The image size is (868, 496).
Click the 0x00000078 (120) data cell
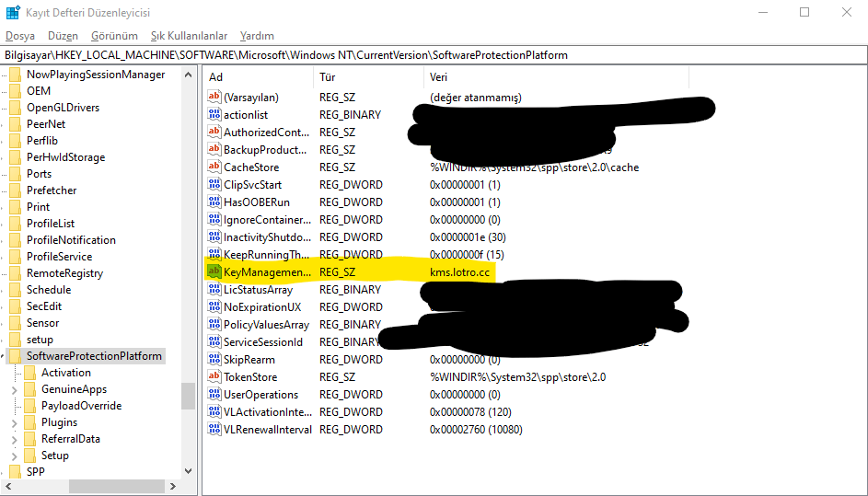pyautogui.click(x=470, y=412)
